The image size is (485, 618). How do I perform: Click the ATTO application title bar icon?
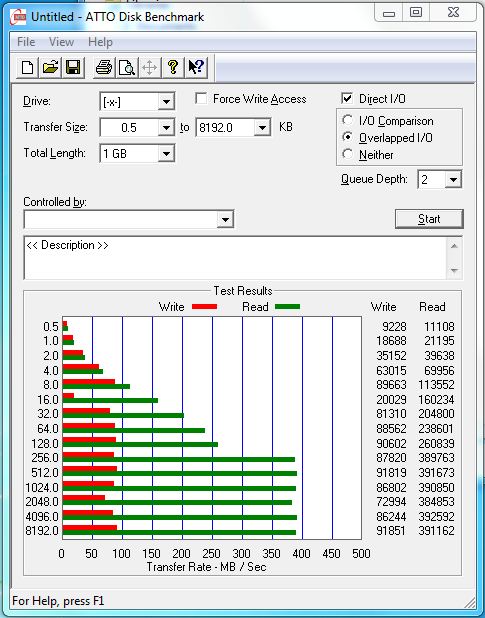[x=18, y=17]
